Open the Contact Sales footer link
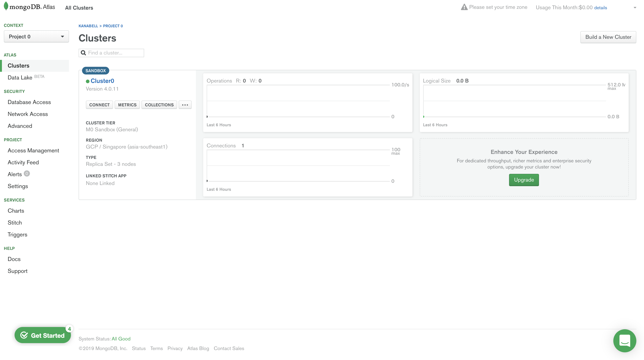The height and width of the screenshot is (360, 644). pos(229,348)
